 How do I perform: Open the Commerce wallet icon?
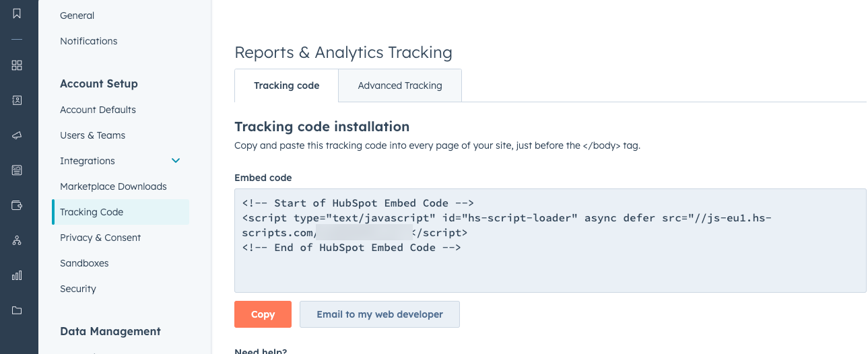click(x=17, y=205)
